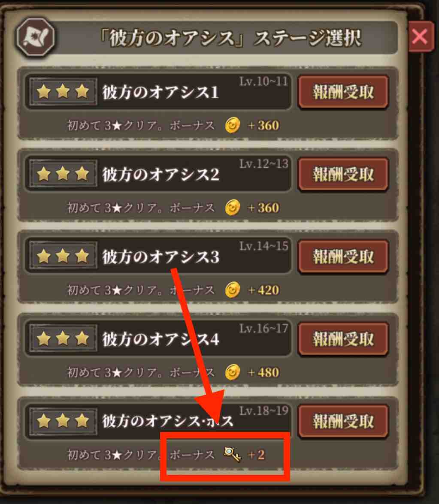Claim reward for 彼方のオアシス2
This screenshot has width=439, height=504.
pyautogui.click(x=343, y=175)
